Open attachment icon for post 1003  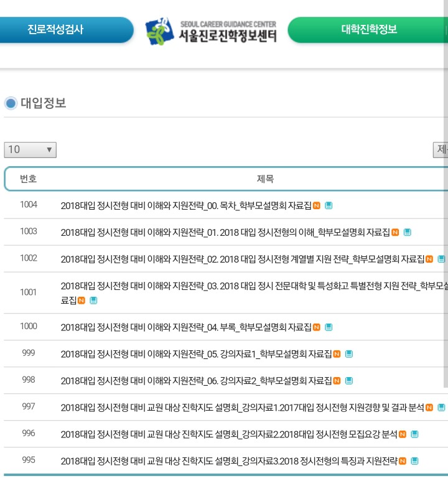[407, 232]
